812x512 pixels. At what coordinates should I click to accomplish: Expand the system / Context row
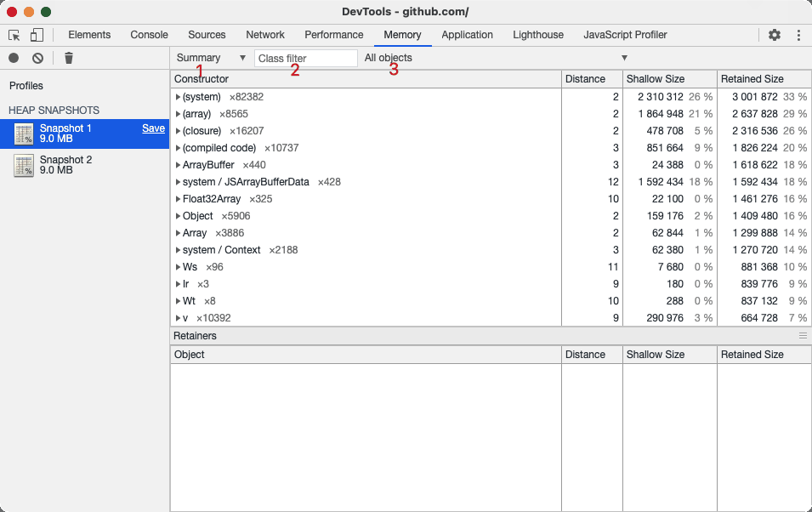click(x=179, y=250)
